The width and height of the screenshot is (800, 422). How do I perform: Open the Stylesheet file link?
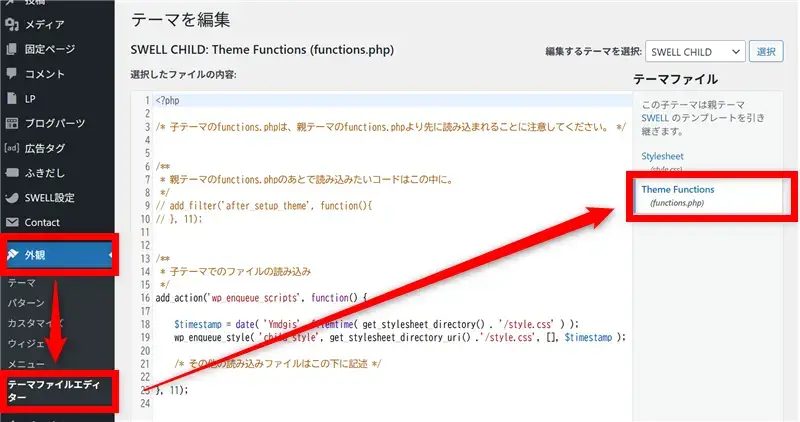pyautogui.click(x=662, y=156)
